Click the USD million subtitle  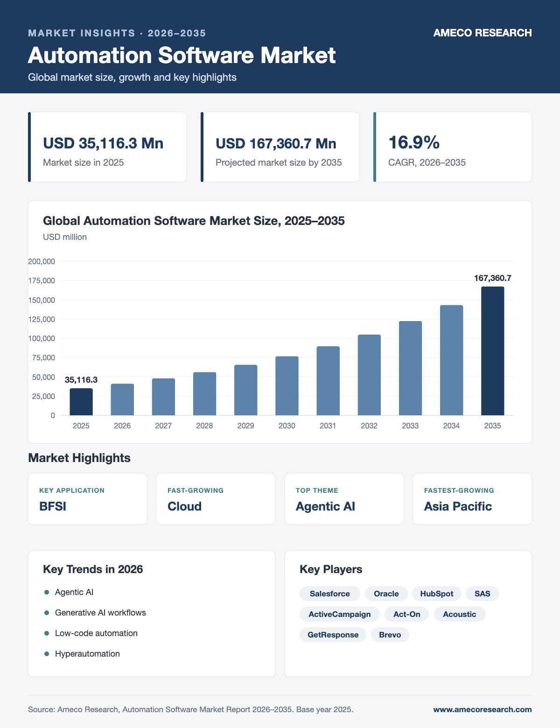point(65,237)
